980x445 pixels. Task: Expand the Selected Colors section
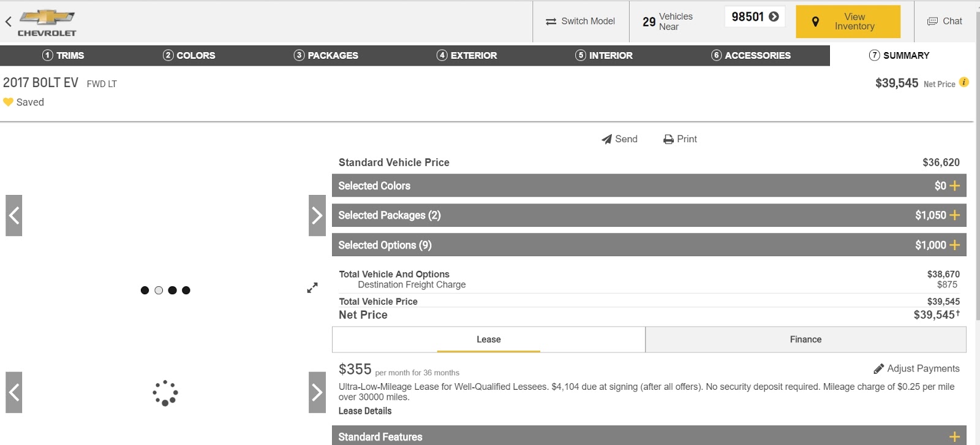pos(954,186)
